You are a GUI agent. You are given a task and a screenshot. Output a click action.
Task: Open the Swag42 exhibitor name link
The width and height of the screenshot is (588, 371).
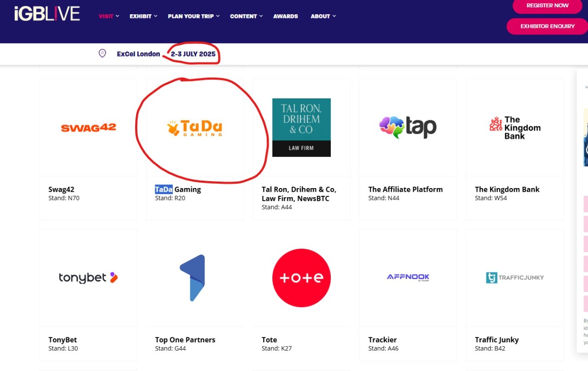pos(61,189)
